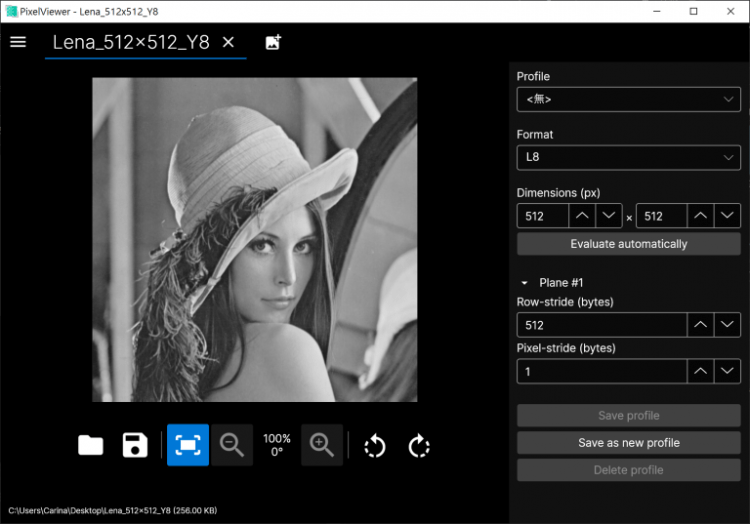Rotate the image counterclockwise
Image resolution: width=750 pixels, height=524 pixels.
[x=375, y=446]
